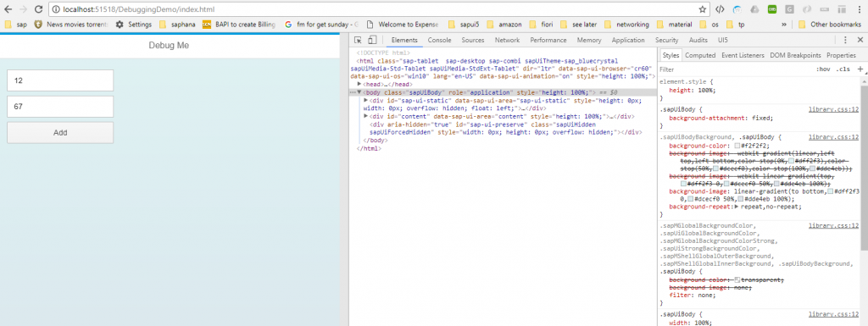Toggle the :hov element state pane
This screenshot has height=326, width=868.
click(823, 69)
